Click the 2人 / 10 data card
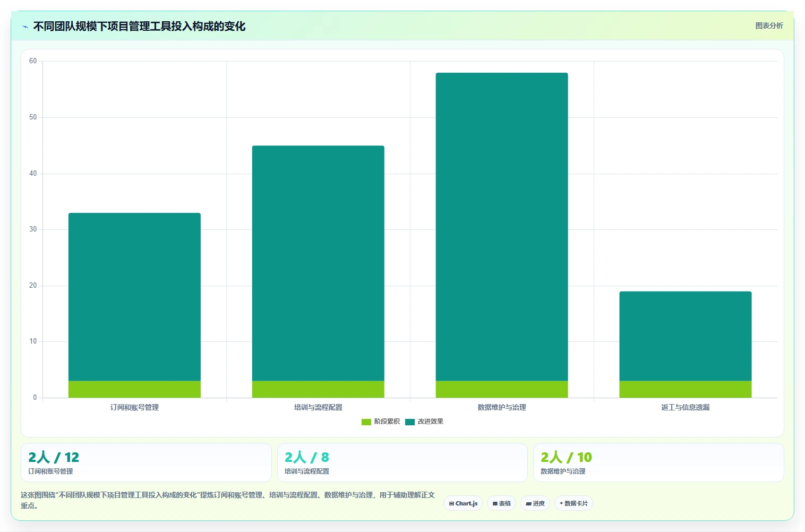Viewport: 805px width, 532px height. coord(658,462)
